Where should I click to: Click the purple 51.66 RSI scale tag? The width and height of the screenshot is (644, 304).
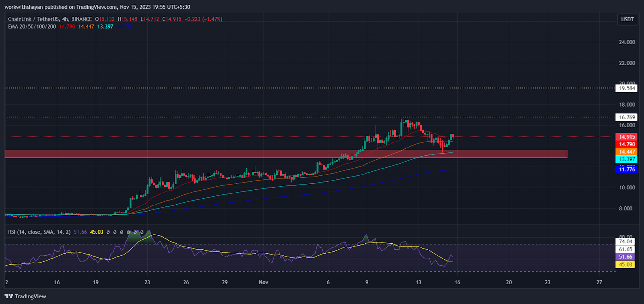tap(626, 257)
